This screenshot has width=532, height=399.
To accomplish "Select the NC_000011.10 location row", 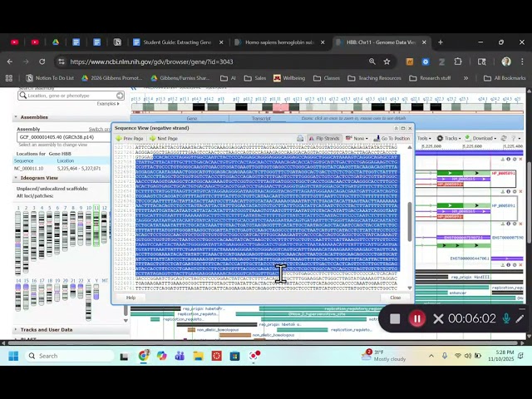I will point(62,168).
